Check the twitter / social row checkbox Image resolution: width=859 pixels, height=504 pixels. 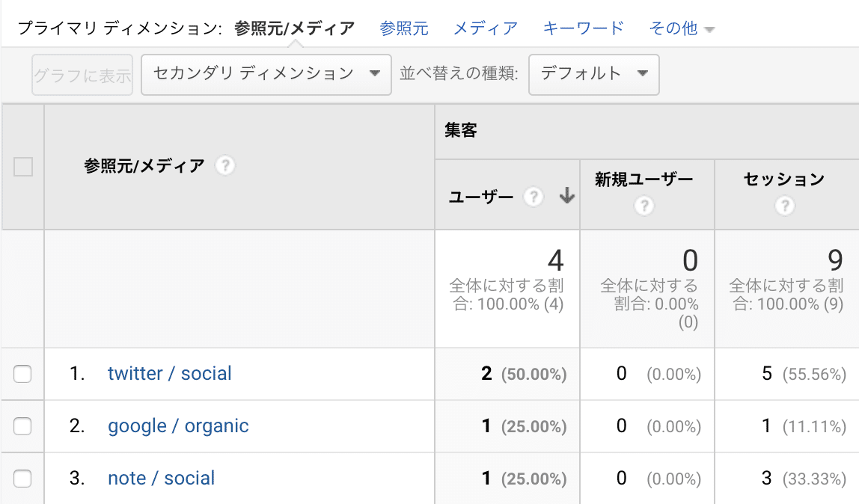(23, 374)
